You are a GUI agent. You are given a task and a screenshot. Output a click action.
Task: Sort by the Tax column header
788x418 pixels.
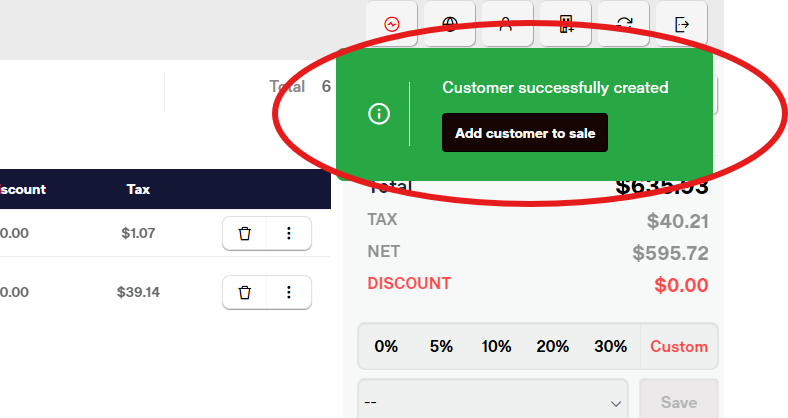tap(138, 189)
